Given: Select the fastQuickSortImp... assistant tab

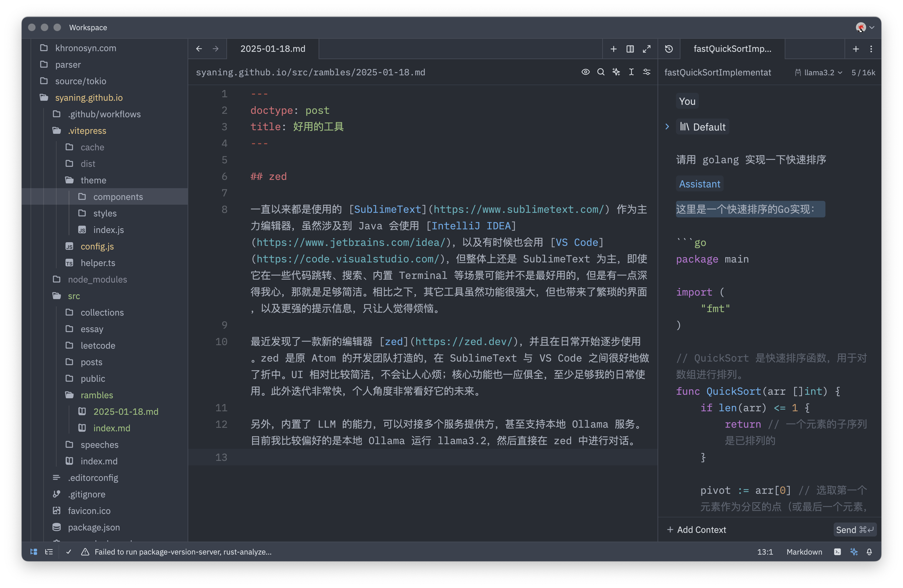Looking at the screenshot, I should pos(732,49).
